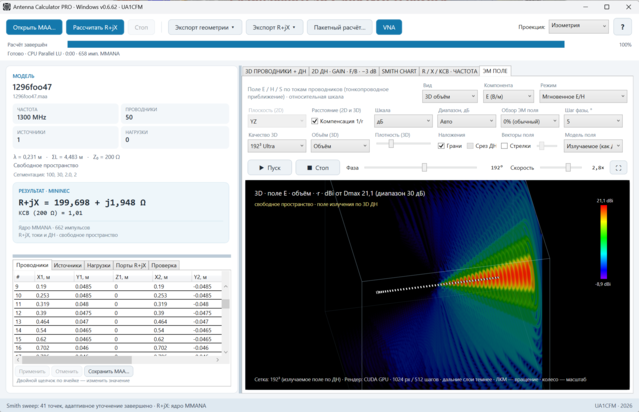The width and height of the screenshot is (639, 412).
Task: Select the ЭМ ПОЛЕ tab
Action: point(495,71)
